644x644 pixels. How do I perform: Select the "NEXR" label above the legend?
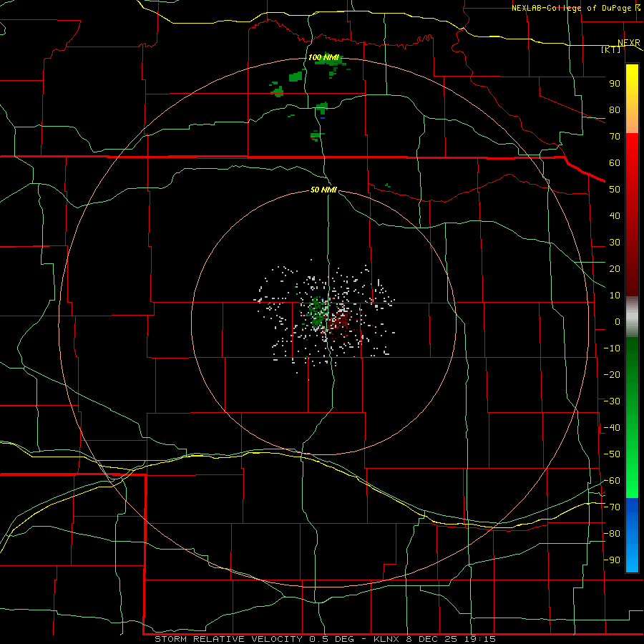(629, 43)
